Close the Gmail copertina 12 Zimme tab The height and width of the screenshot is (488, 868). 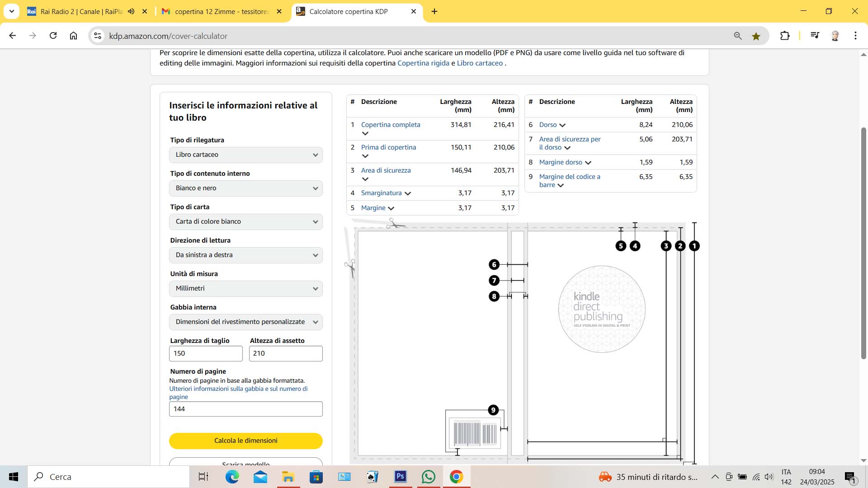[x=279, y=11]
